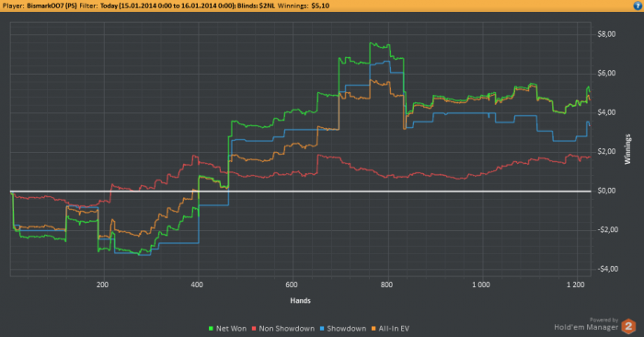Click the Hold'em Manager 2 logo badge
This screenshot has width=644, height=337.
pos(628,326)
